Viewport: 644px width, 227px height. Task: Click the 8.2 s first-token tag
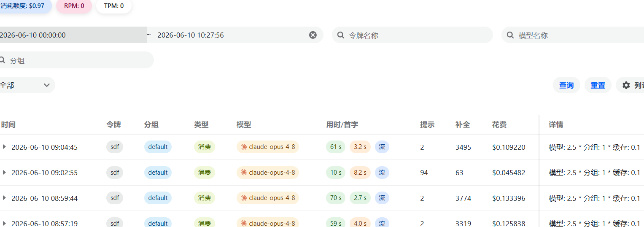tap(360, 173)
